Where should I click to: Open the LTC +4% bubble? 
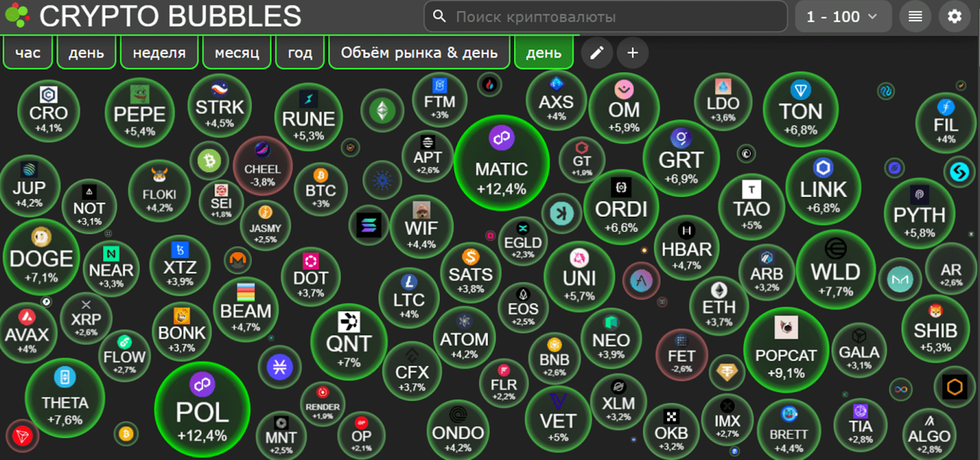pyautogui.click(x=409, y=298)
